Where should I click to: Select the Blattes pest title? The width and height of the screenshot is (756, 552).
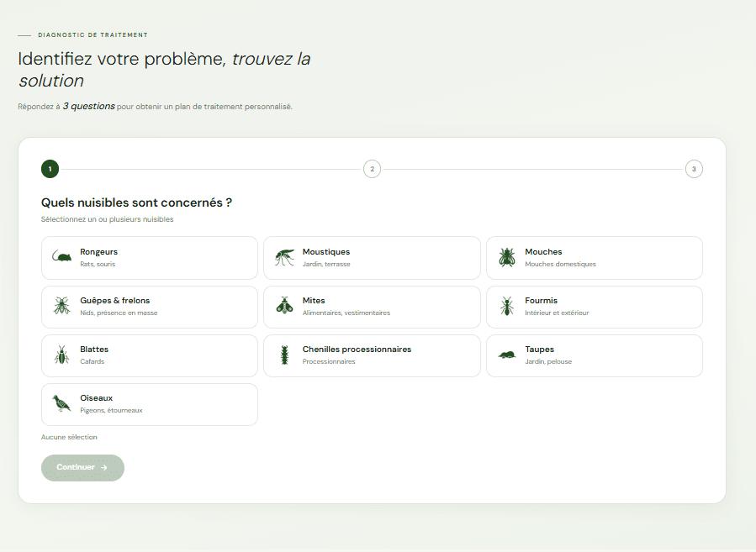pos(94,350)
